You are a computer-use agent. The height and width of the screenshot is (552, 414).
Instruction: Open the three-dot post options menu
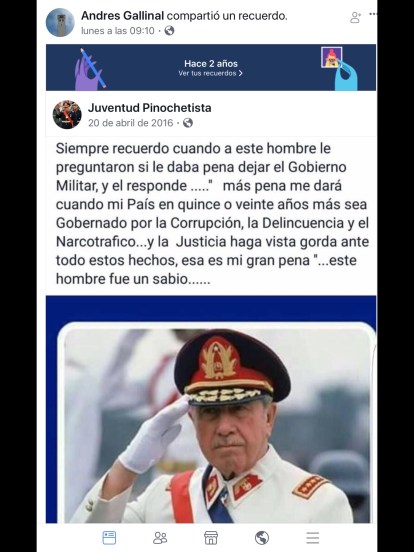[x=373, y=14]
